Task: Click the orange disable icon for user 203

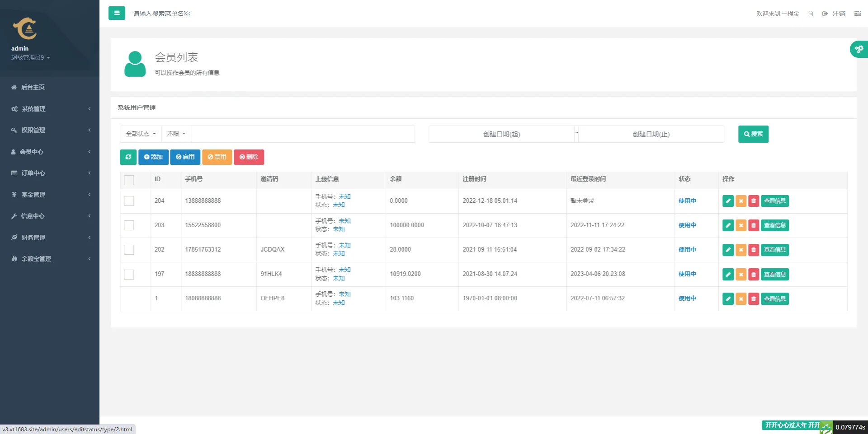Action: coord(741,225)
